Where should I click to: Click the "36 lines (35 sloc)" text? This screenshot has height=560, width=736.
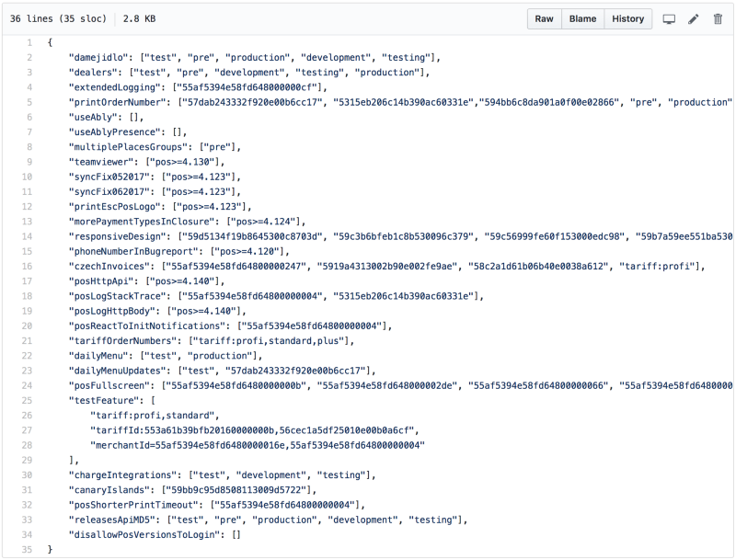pos(58,18)
